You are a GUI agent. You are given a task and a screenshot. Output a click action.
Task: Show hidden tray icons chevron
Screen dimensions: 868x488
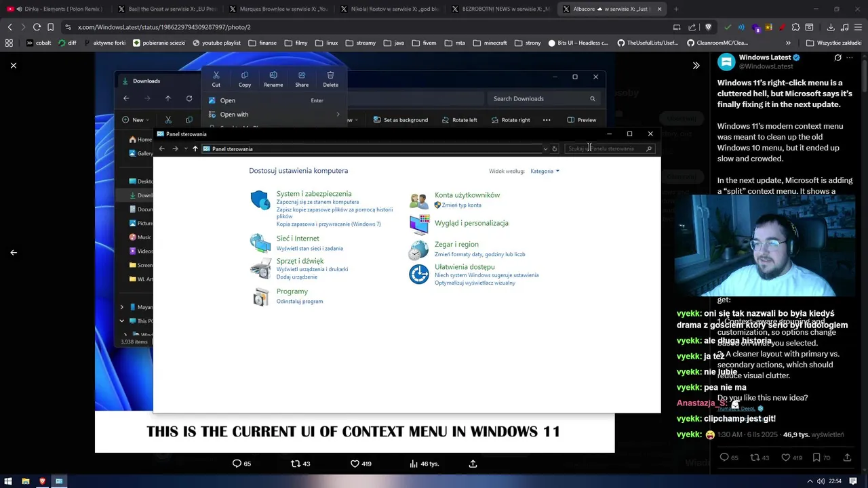click(808, 481)
